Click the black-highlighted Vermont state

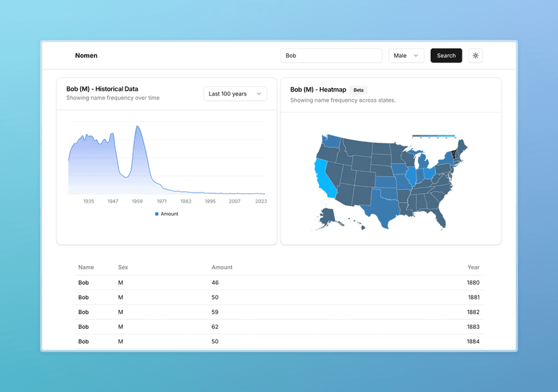click(454, 154)
